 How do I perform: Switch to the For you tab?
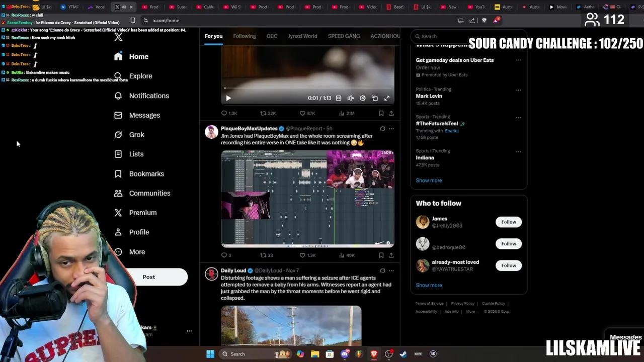(213, 36)
